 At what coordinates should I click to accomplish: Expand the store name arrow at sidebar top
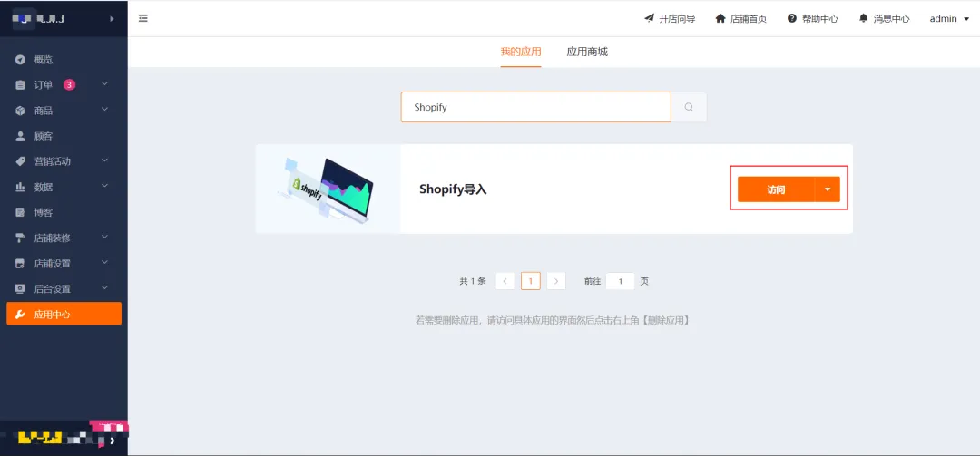click(x=113, y=19)
